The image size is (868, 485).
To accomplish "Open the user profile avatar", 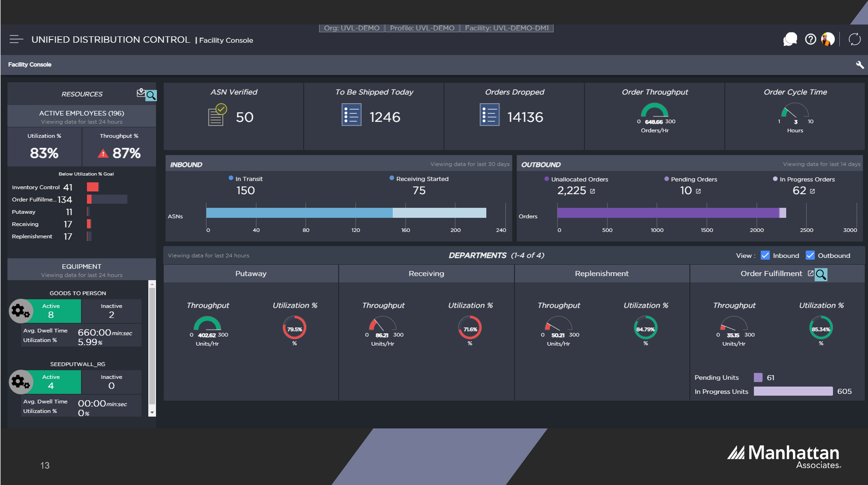I will [x=828, y=40].
